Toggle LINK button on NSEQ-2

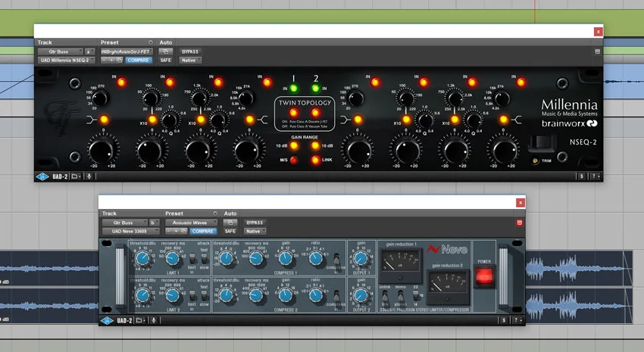tap(315, 160)
